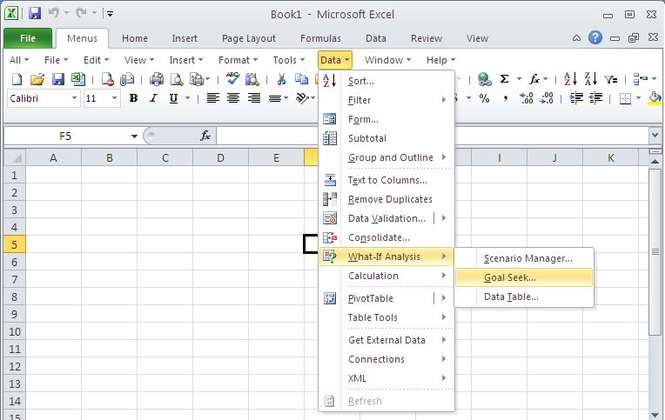Choose Sort from the Data menu

pyautogui.click(x=386, y=81)
